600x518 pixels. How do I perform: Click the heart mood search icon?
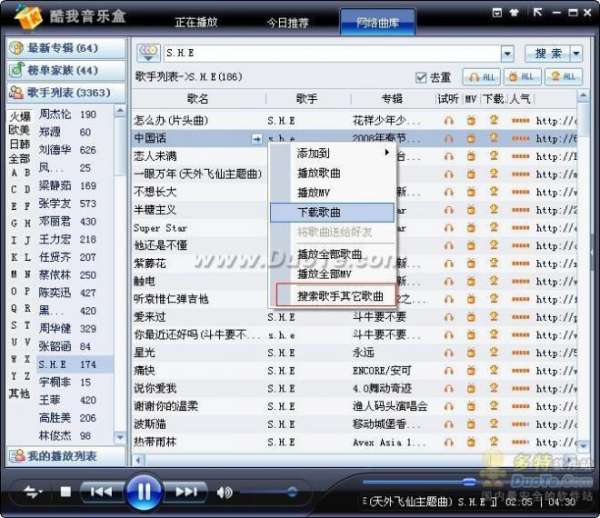[x=148, y=53]
